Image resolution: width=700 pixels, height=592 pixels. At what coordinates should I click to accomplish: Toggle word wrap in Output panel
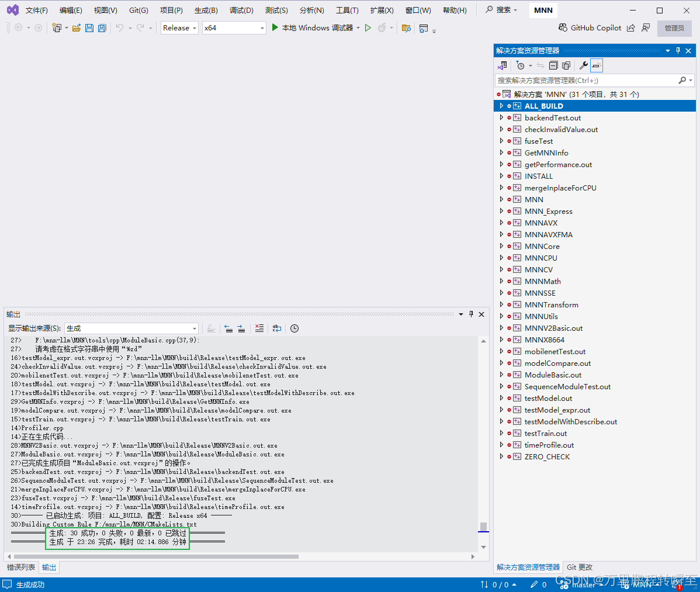coord(277,328)
